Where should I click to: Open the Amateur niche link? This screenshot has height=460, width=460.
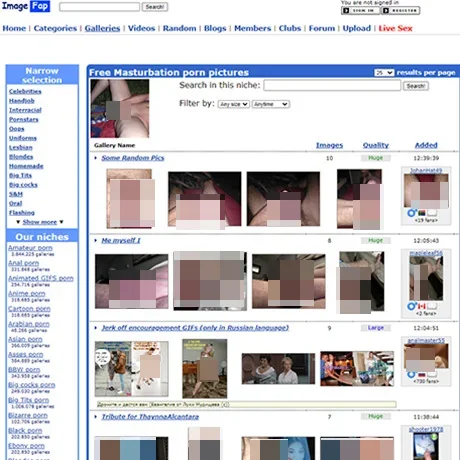(30, 248)
